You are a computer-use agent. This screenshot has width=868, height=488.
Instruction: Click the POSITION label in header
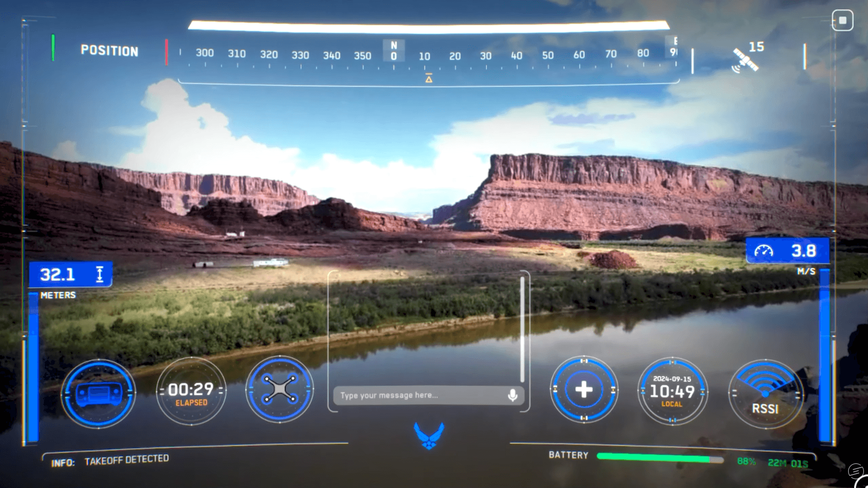pyautogui.click(x=109, y=51)
